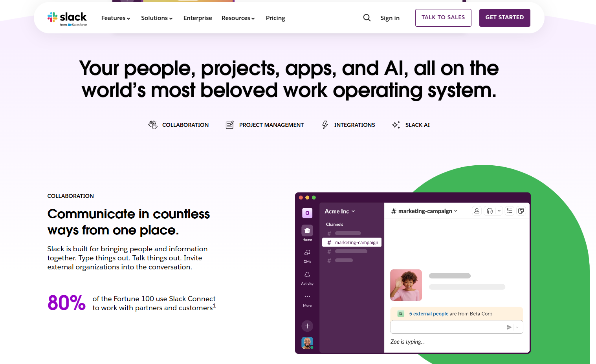Click the 80% statistic text

click(x=66, y=303)
